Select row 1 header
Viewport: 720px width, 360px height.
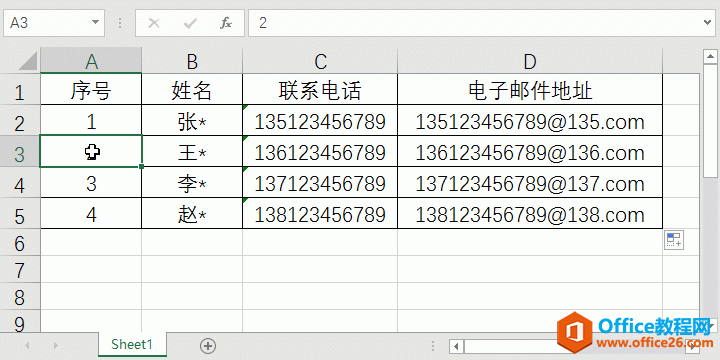pos(20,91)
